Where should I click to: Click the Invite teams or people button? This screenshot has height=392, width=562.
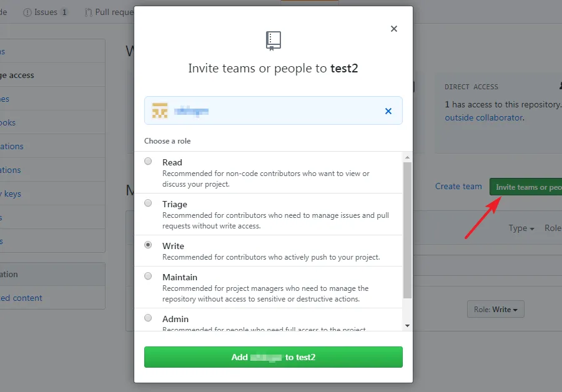[527, 187]
